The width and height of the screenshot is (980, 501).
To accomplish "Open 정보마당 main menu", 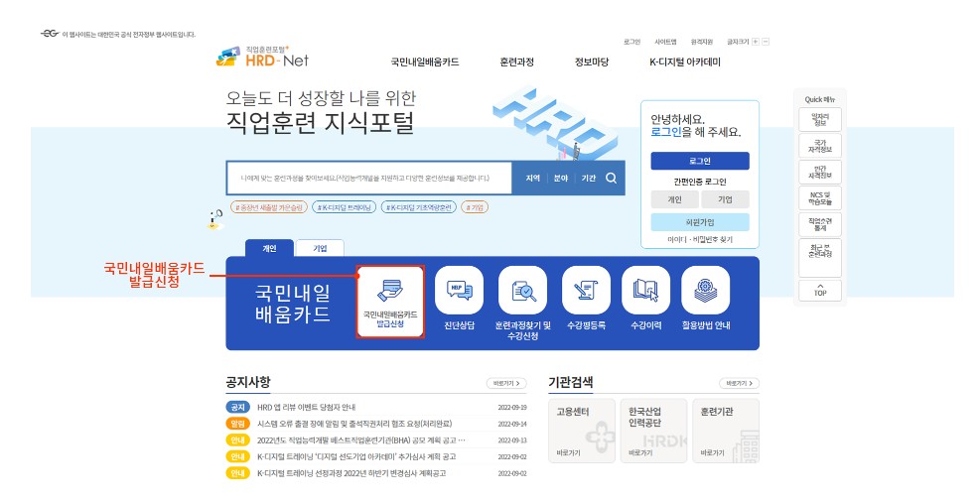I will [x=592, y=62].
